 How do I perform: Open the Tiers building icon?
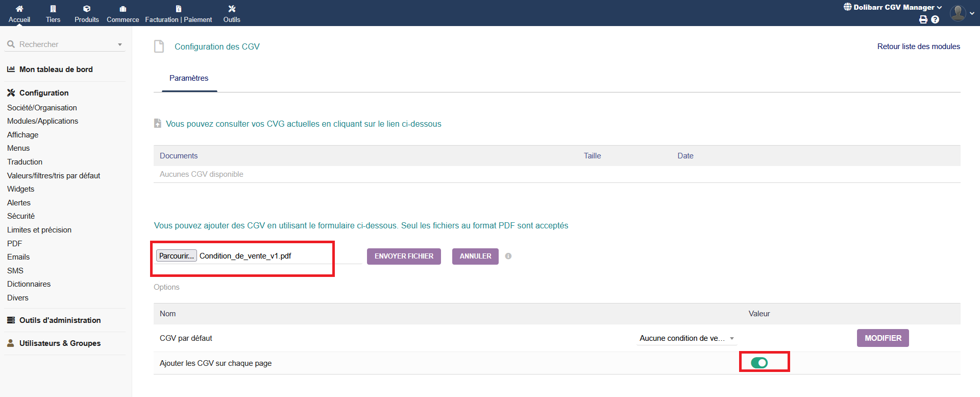(x=53, y=9)
